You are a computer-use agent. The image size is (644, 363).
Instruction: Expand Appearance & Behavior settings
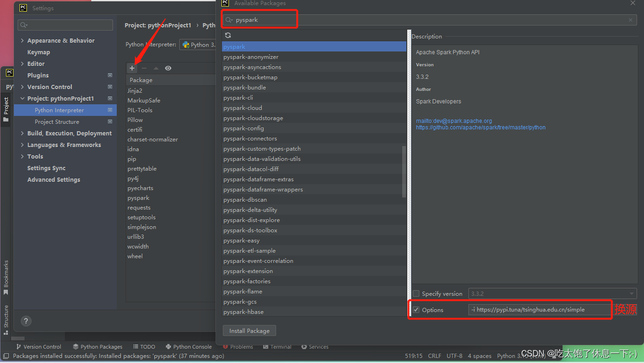click(22, 41)
